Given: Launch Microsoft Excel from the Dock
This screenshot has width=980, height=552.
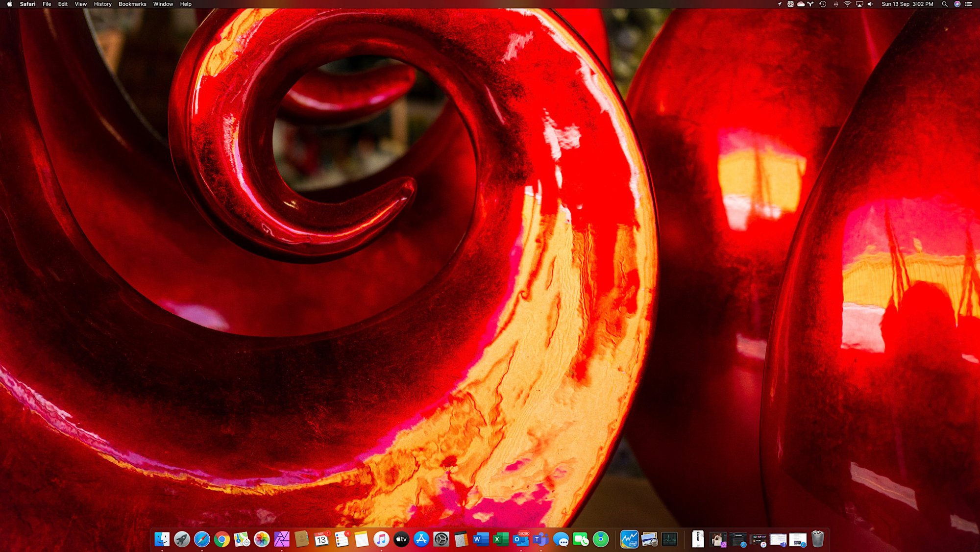Looking at the screenshot, I should (501, 539).
